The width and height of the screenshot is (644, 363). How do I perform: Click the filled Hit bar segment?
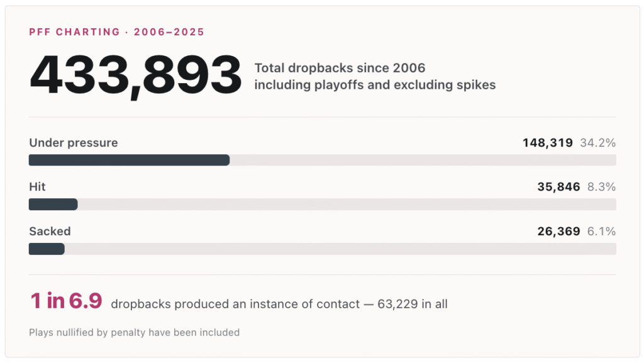(x=53, y=204)
